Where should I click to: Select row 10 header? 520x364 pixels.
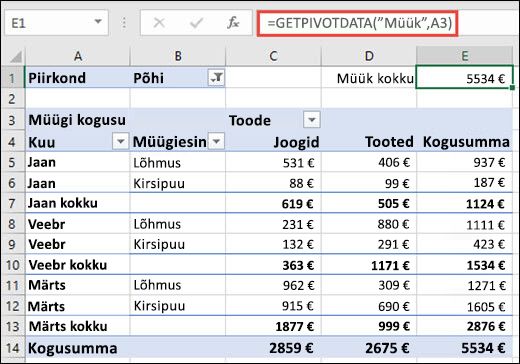12,265
